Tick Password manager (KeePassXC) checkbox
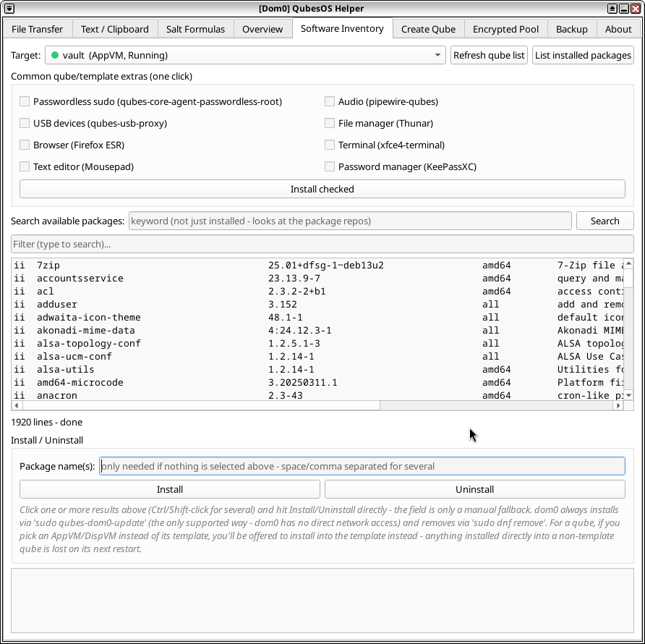645x644 pixels. pyautogui.click(x=330, y=166)
